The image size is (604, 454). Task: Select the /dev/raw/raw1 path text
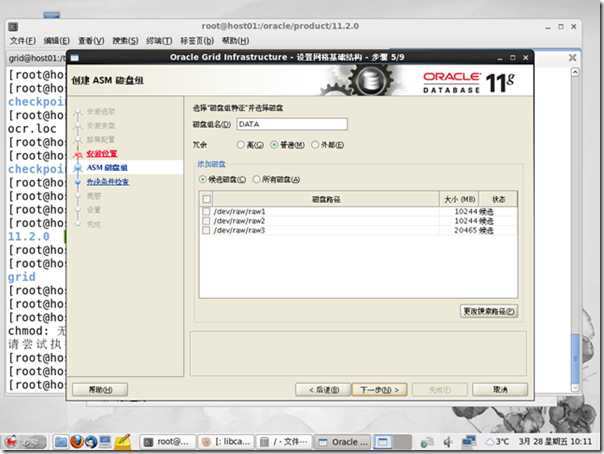tap(240, 211)
